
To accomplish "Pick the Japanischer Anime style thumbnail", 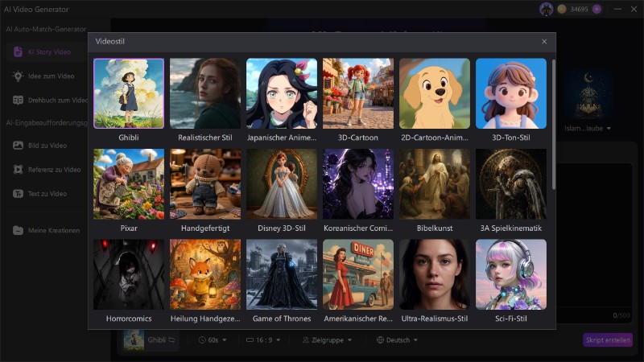I will [x=282, y=93].
